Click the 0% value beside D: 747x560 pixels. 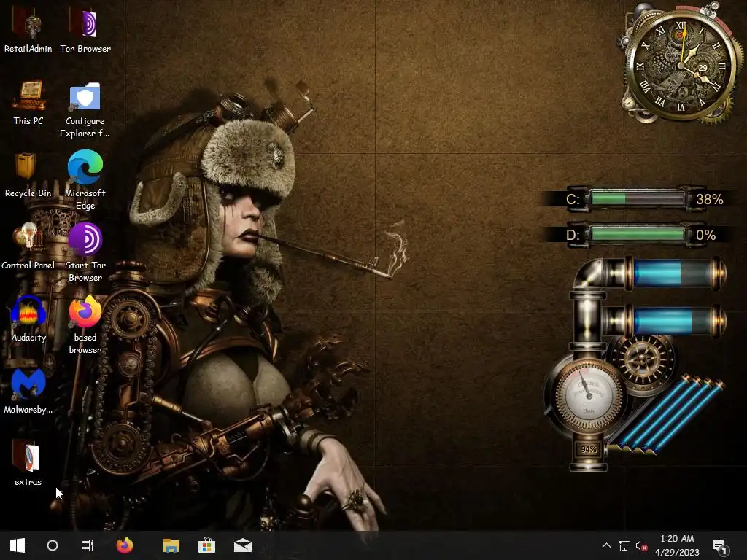point(705,235)
